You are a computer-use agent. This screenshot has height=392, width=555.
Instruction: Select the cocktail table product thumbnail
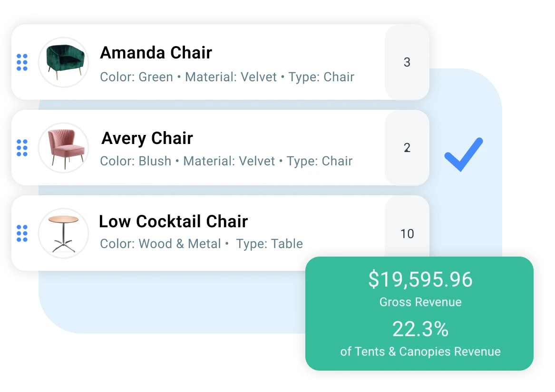coord(63,233)
